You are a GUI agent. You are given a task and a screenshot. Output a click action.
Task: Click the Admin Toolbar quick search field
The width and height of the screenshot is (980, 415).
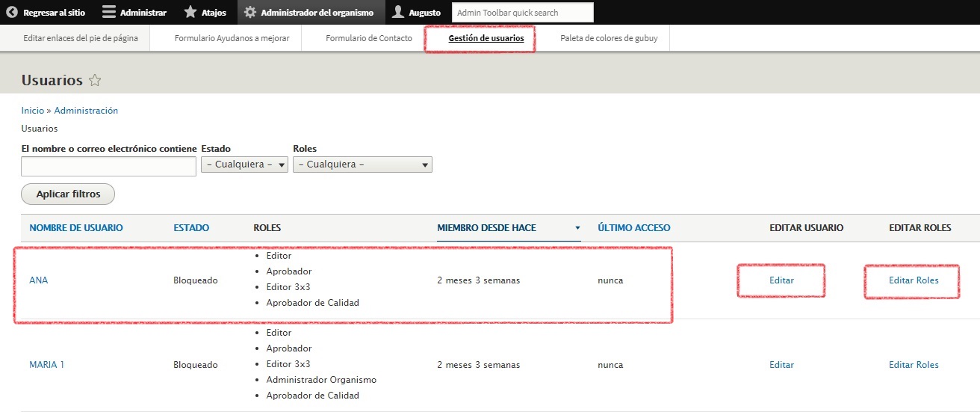(x=522, y=13)
